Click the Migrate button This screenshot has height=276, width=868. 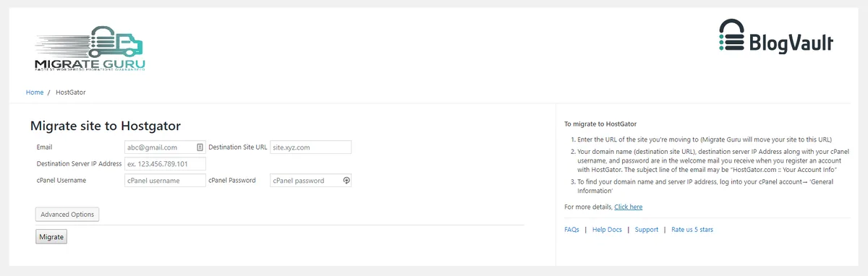(x=51, y=237)
